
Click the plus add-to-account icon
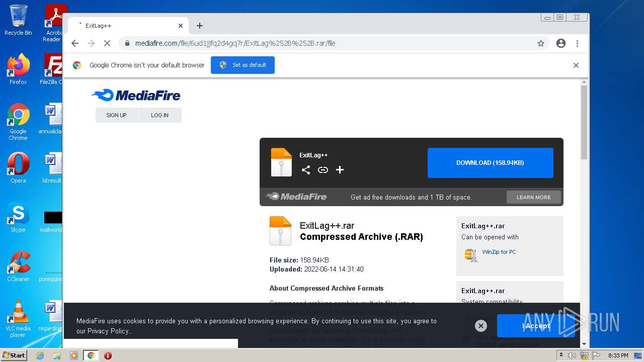click(x=340, y=170)
